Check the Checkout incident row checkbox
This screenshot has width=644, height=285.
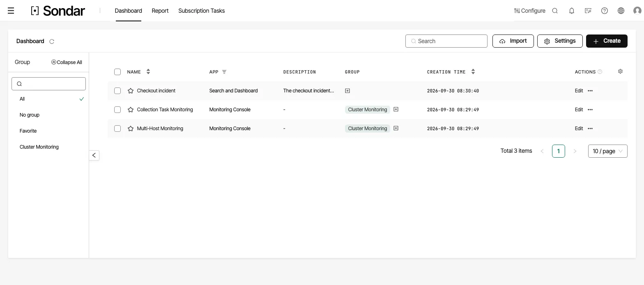pos(117,91)
